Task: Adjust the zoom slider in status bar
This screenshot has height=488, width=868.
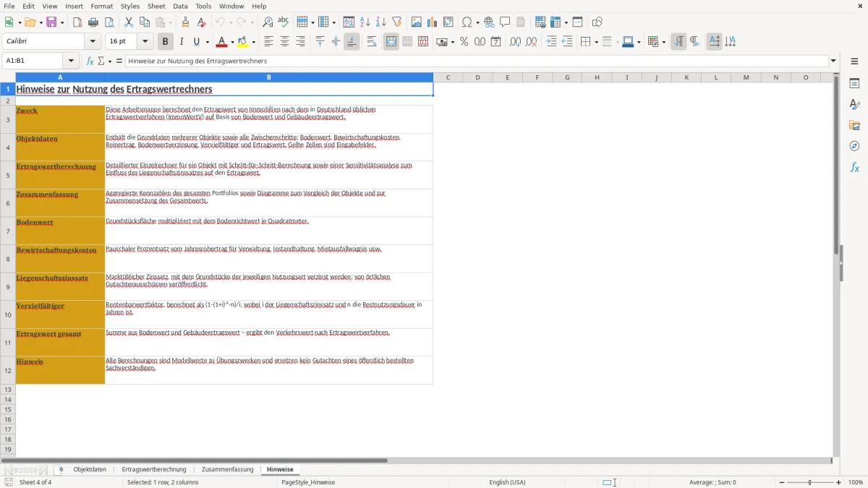Action: click(810, 482)
